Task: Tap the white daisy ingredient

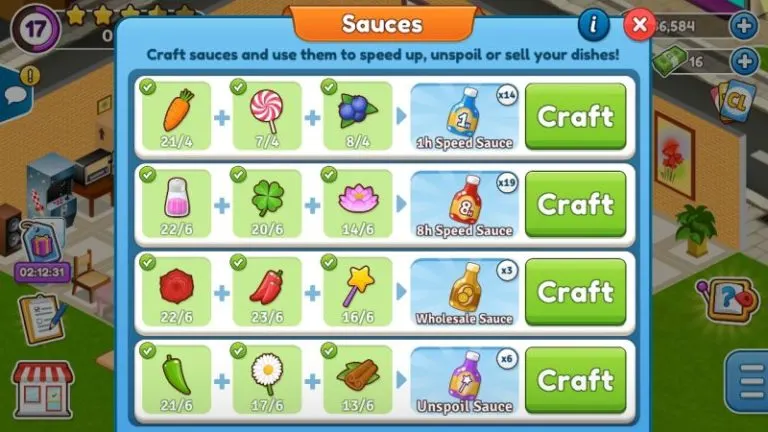Action: coord(267,380)
